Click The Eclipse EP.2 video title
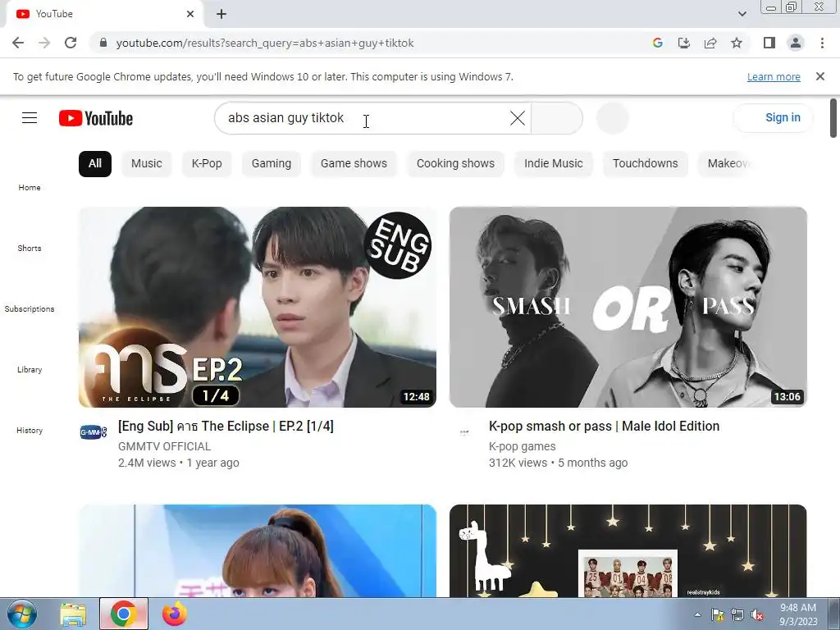Image resolution: width=840 pixels, height=630 pixels. tap(226, 427)
